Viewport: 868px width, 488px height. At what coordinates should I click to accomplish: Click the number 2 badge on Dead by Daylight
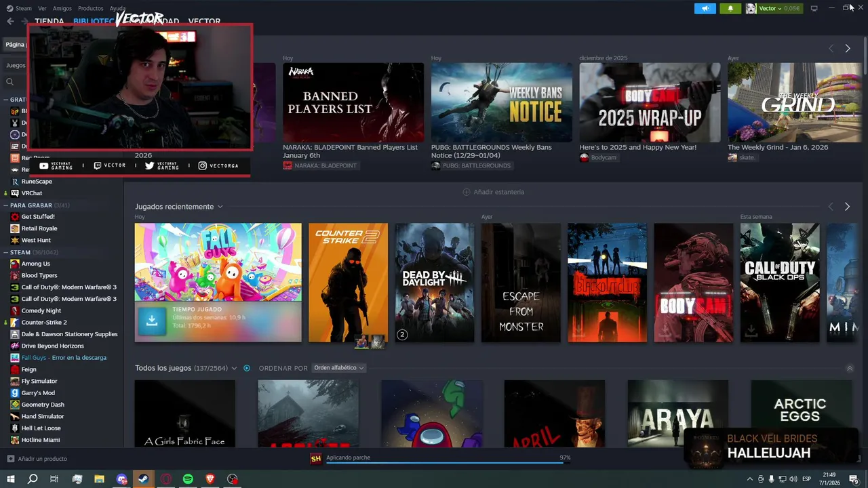tap(402, 335)
